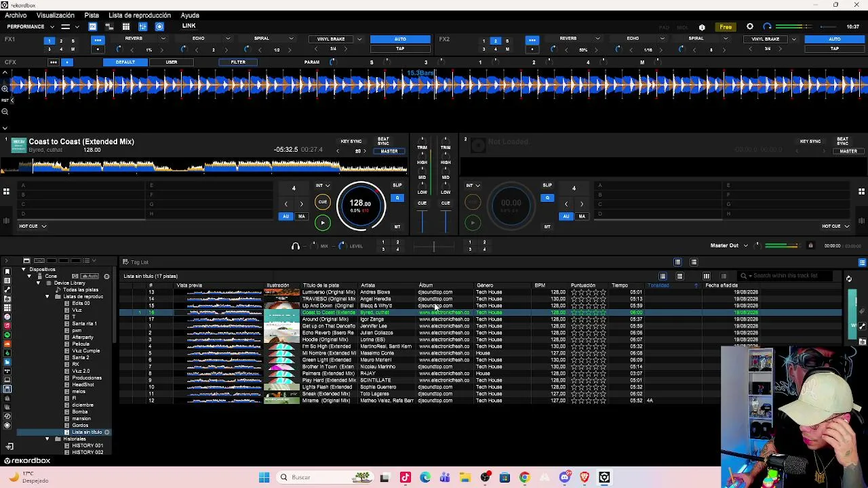Open the Beatport source in the browser sidebar
The image size is (868, 488).
(x=7, y=353)
